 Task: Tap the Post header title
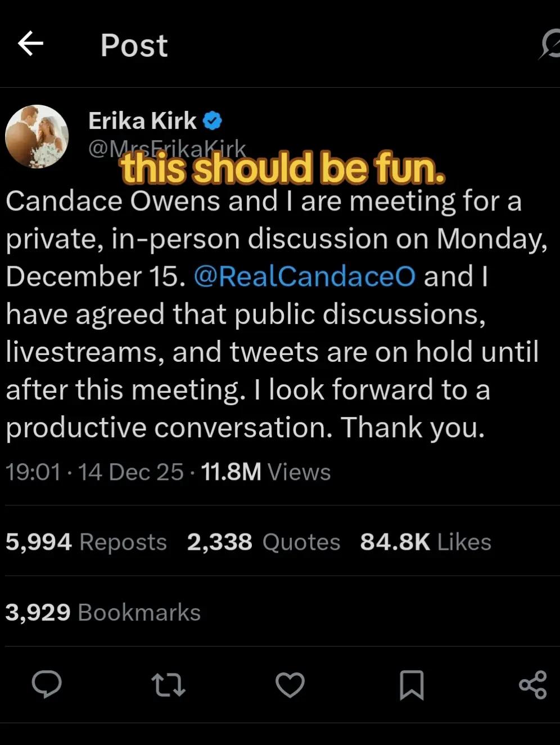(134, 45)
